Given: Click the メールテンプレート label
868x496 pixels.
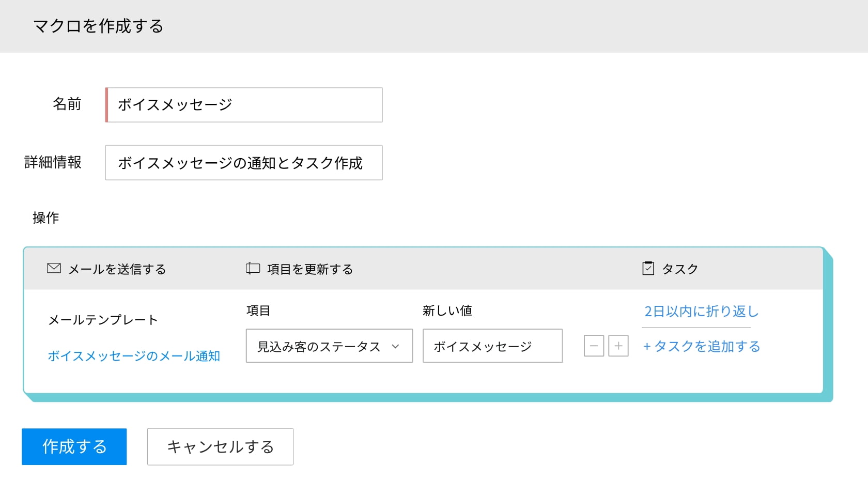Looking at the screenshot, I should coord(103,320).
